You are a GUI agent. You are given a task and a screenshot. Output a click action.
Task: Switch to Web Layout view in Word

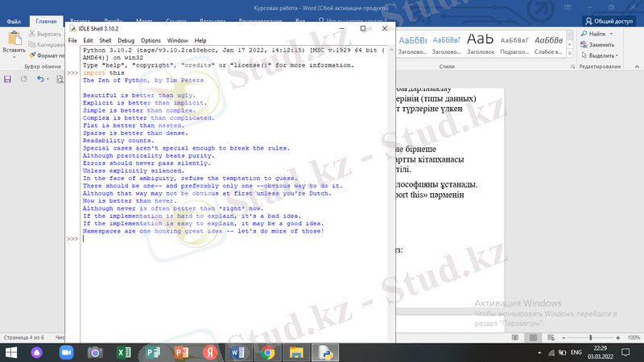tap(551, 337)
